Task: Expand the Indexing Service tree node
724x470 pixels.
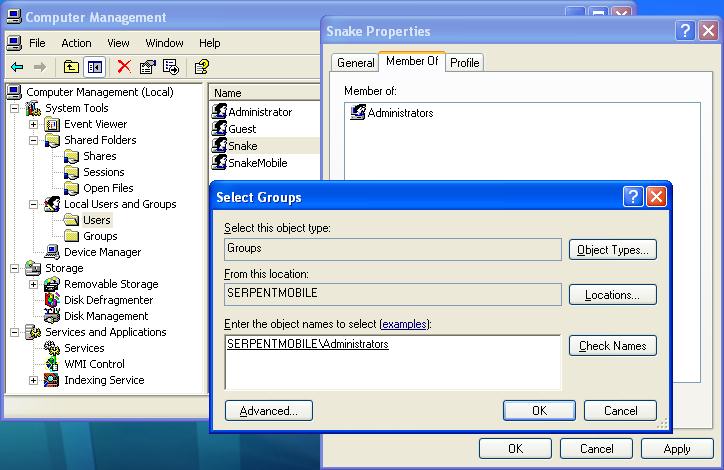Action: click(x=33, y=380)
